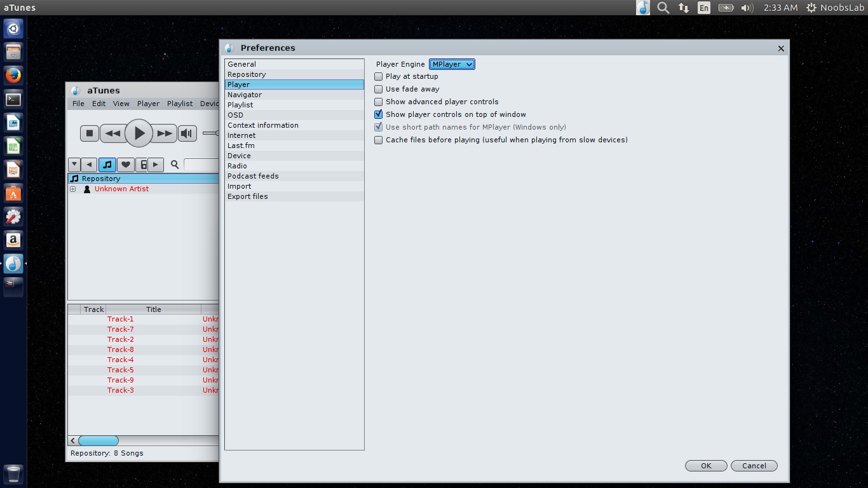Screen dimensions: 868x488
Task: Open the system volume indicator
Action: point(747,8)
